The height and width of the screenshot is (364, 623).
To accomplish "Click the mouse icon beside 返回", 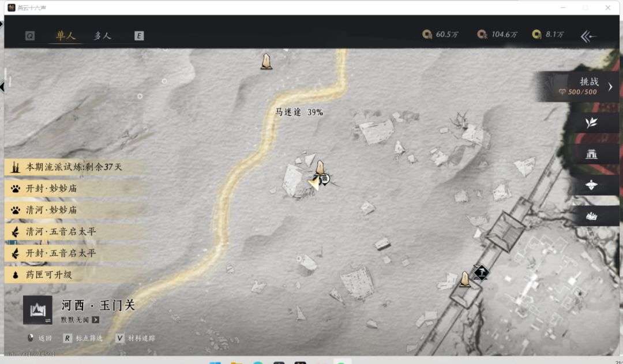I will coord(30,338).
